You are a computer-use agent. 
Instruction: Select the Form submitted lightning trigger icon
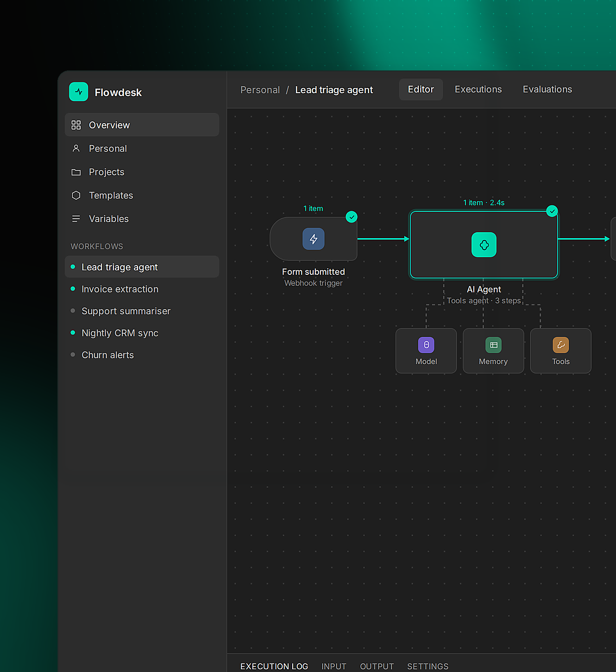click(314, 239)
